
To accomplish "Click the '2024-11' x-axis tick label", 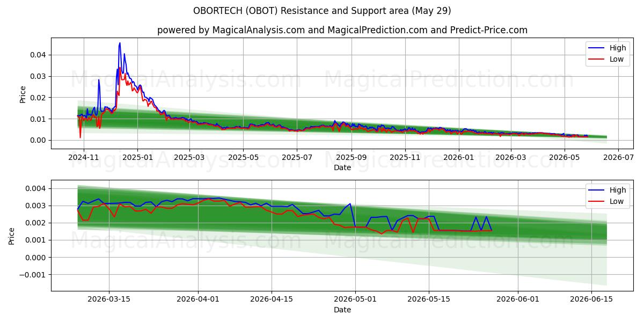I will [84, 158].
